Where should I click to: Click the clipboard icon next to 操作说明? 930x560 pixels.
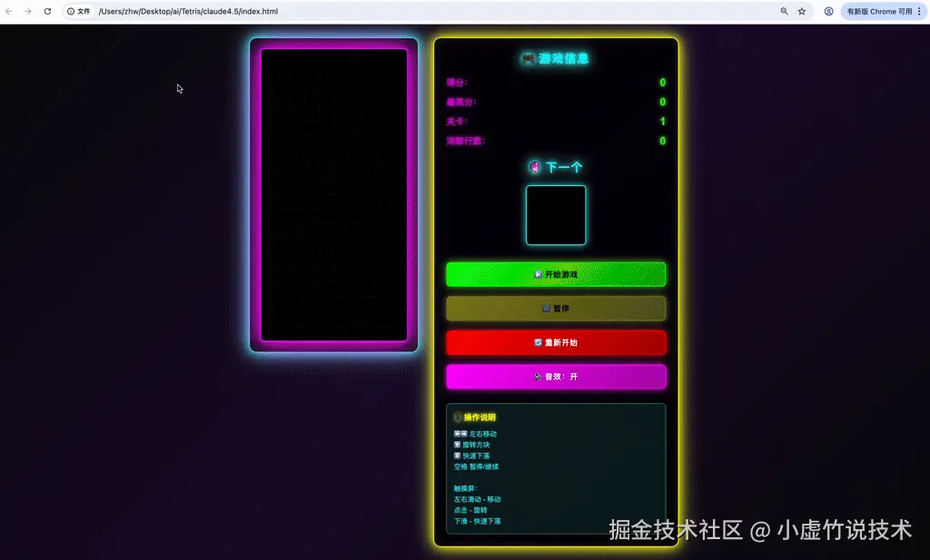pos(456,417)
